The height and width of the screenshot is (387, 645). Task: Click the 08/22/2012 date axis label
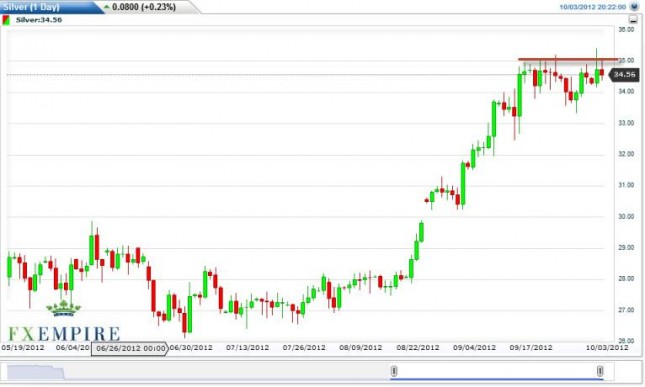click(418, 348)
